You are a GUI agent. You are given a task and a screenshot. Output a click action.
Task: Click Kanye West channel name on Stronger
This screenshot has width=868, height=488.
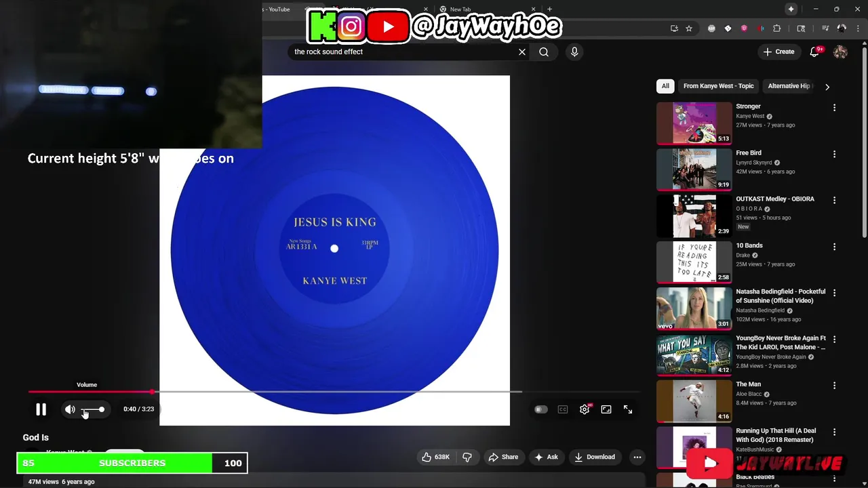pos(750,116)
